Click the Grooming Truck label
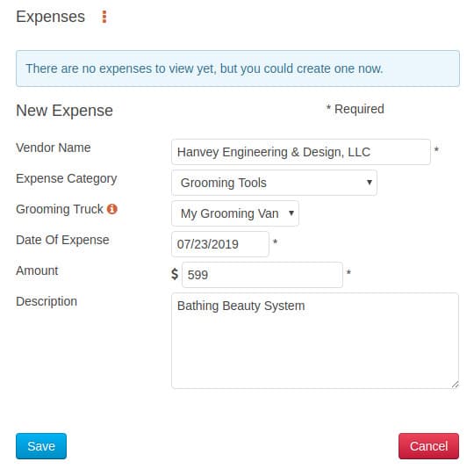 coord(60,209)
